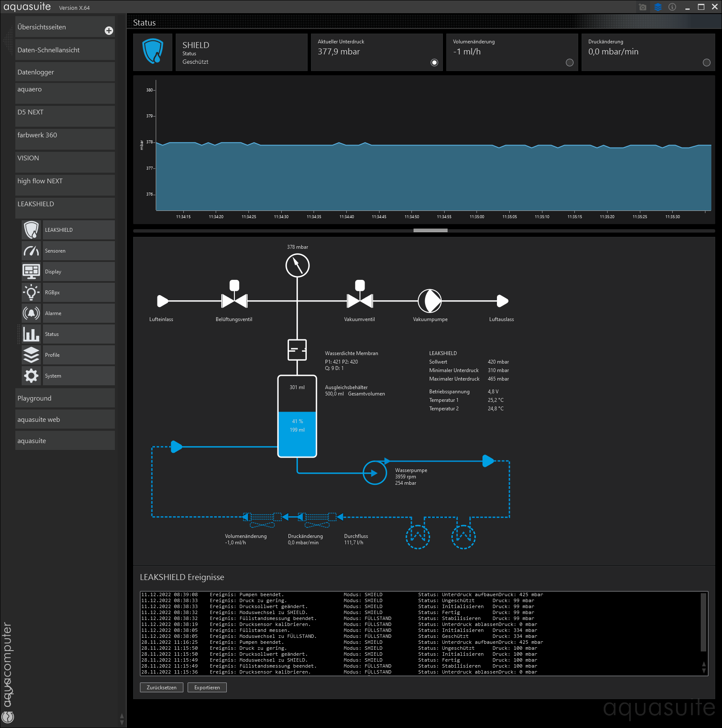Click the Exportieren button
This screenshot has width=722, height=728.
[x=207, y=688]
